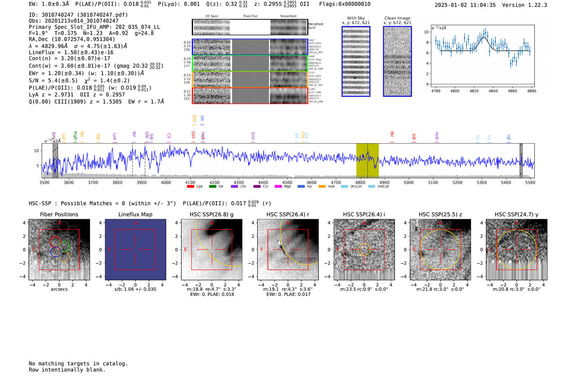Click the Fiber Positions image panel
576x392 pixels.
[x=59, y=250]
